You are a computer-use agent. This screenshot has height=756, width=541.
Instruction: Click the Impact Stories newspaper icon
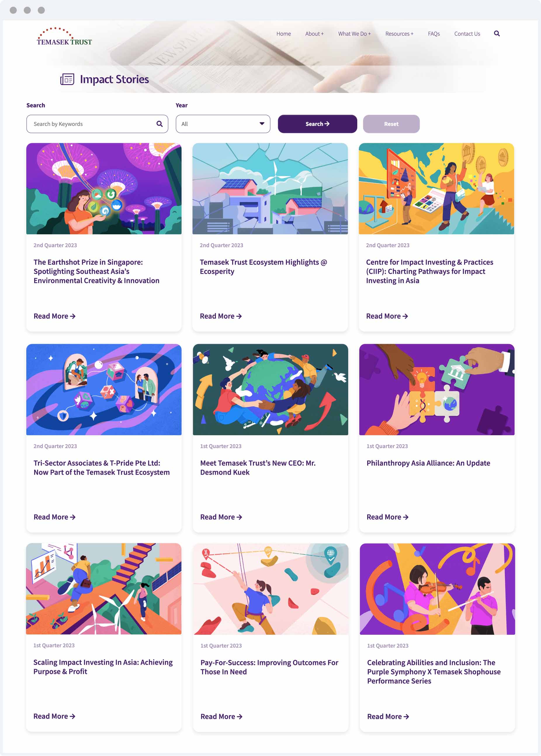[x=67, y=79]
